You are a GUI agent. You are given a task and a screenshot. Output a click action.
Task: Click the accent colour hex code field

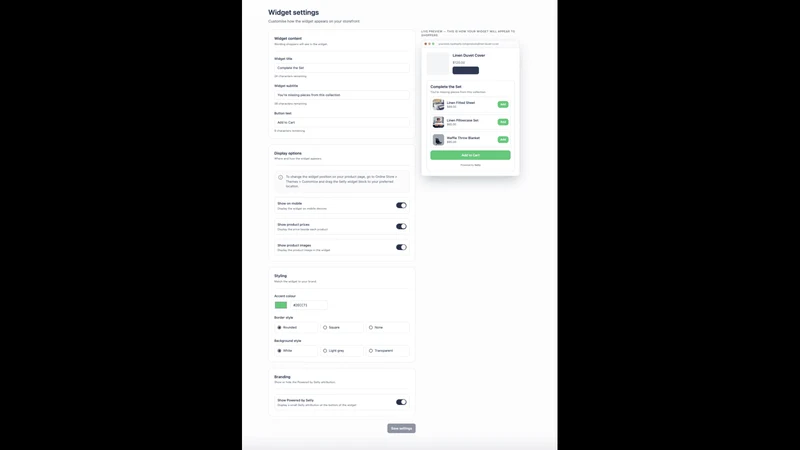[x=309, y=305]
